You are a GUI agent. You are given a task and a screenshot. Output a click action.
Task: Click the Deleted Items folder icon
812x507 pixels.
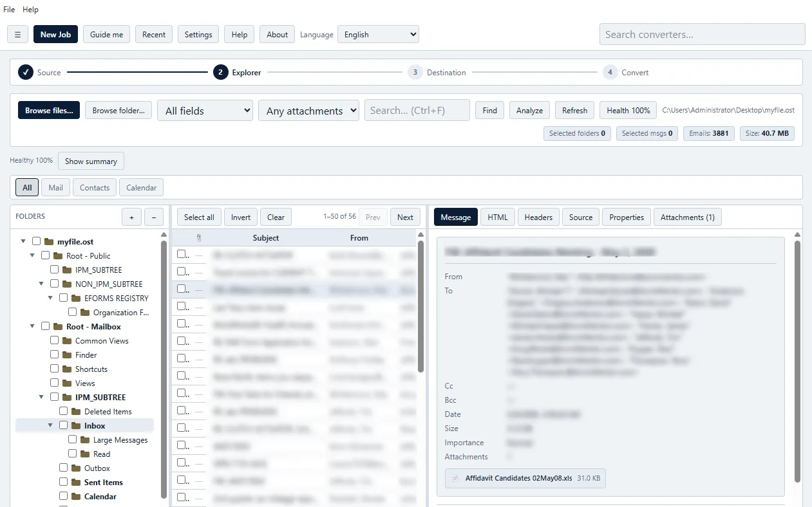click(76, 412)
